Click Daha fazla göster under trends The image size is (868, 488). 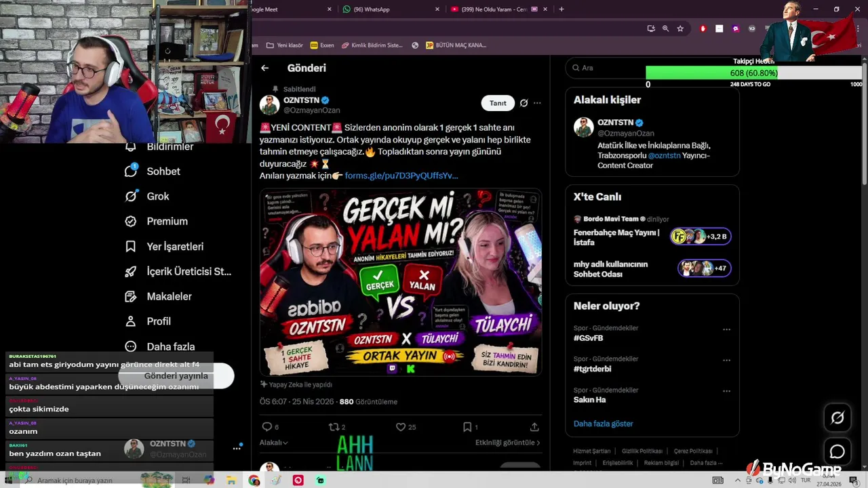(603, 424)
